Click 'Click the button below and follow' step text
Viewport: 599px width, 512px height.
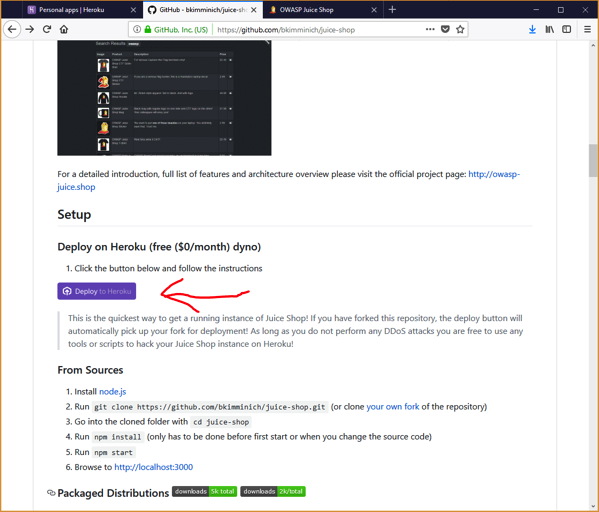pyautogui.click(x=168, y=268)
